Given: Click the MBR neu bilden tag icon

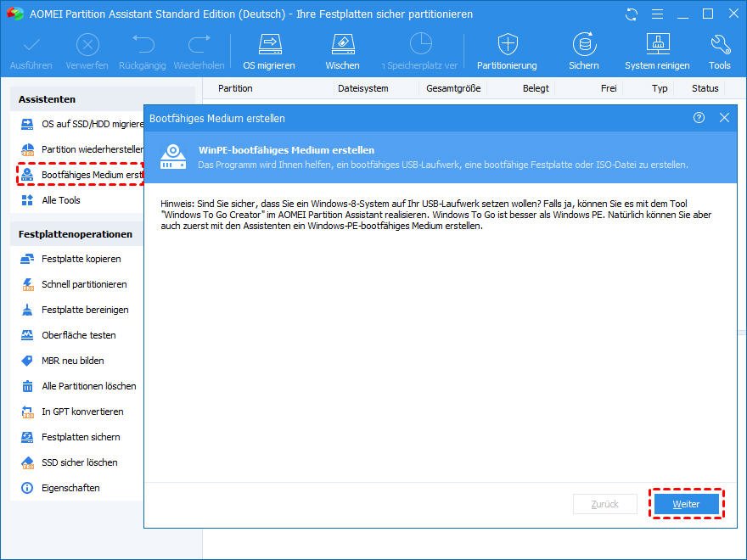Looking at the screenshot, I should point(27,361).
